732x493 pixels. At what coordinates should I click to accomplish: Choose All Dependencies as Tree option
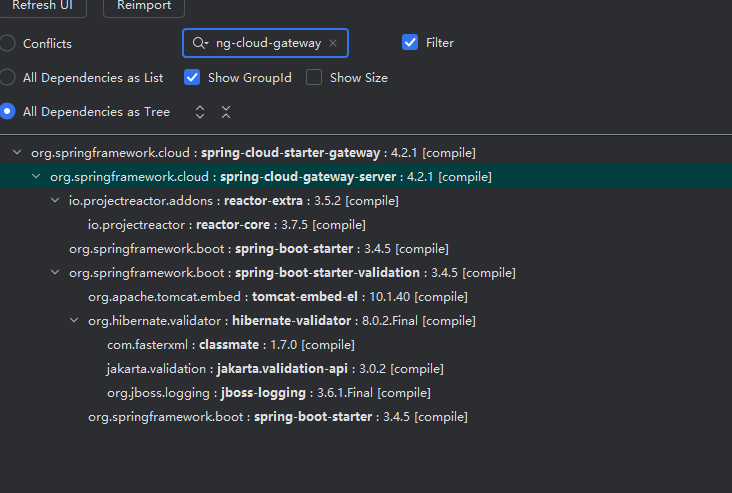pos(8,112)
